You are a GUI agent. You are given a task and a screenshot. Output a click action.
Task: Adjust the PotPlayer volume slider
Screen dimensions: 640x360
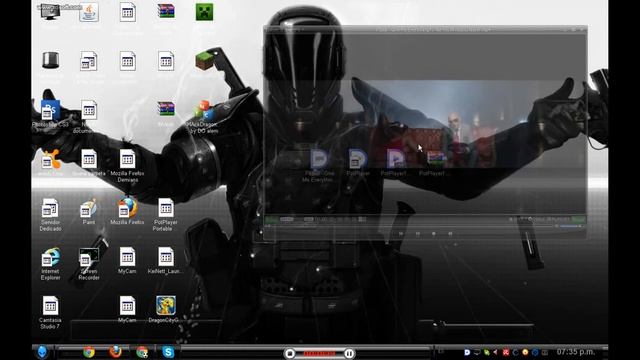[x=570, y=226]
